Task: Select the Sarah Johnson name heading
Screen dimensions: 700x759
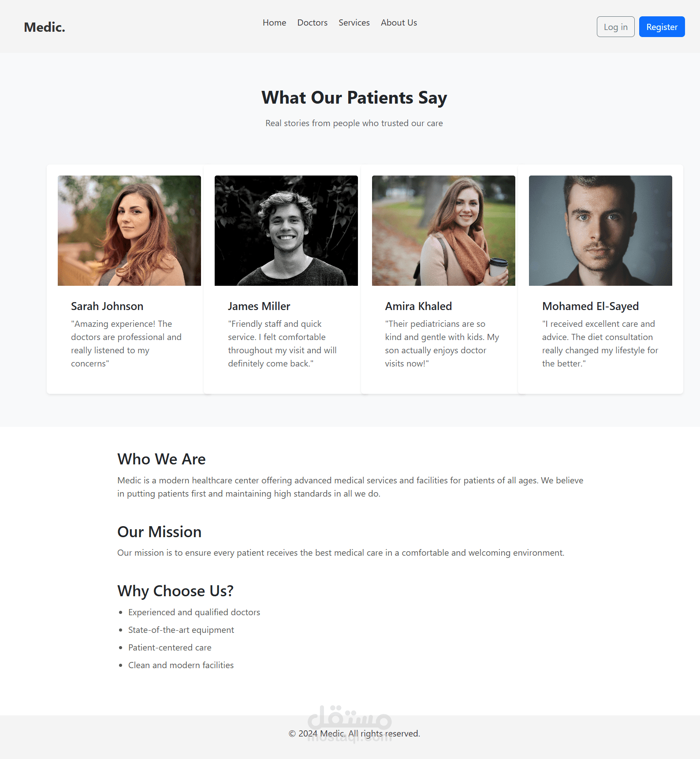Action: pyautogui.click(x=107, y=306)
